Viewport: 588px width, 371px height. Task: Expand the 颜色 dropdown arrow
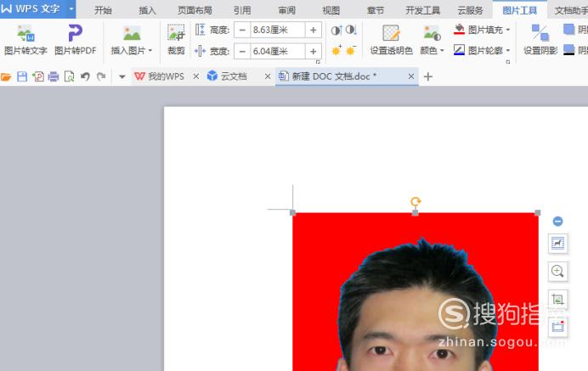click(442, 51)
